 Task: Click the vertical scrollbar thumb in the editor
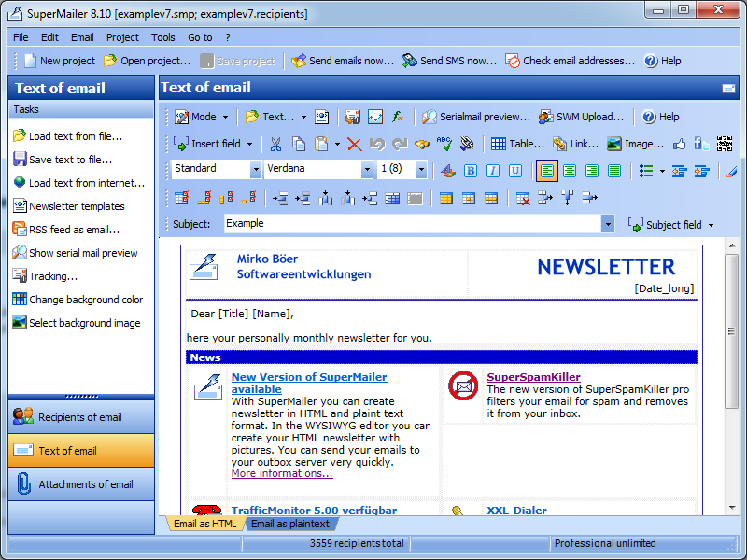731,331
